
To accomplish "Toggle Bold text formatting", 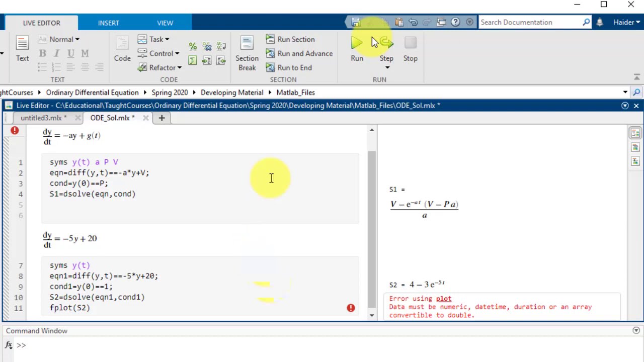I will tap(42, 53).
